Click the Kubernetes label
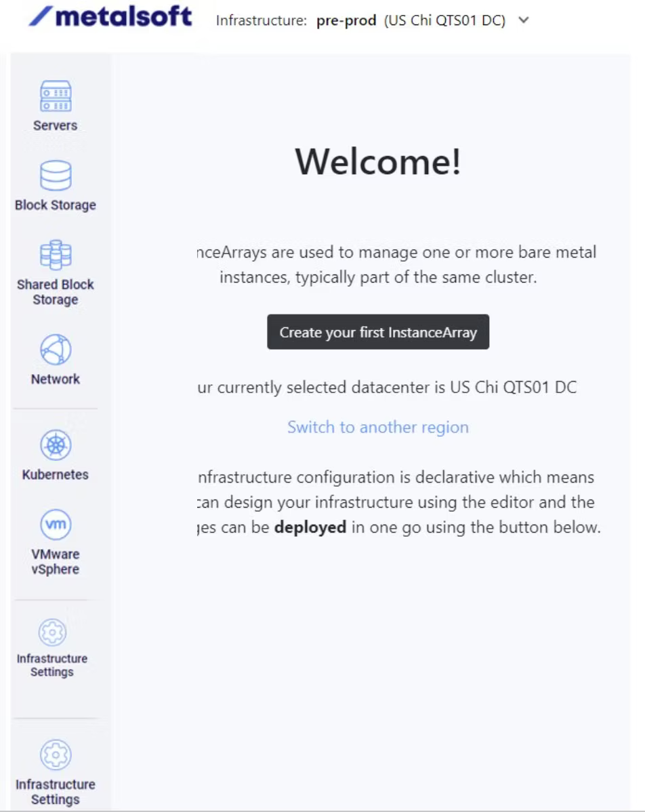 [x=56, y=474]
